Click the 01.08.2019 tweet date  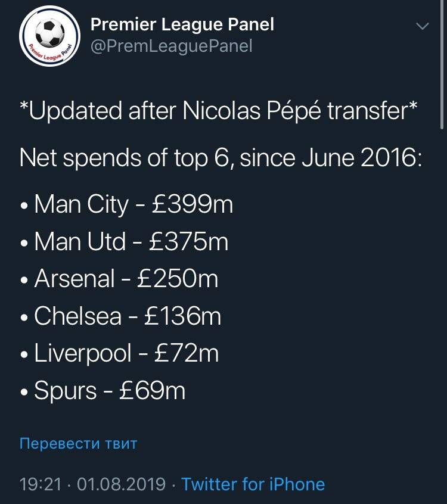[x=121, y=484]
